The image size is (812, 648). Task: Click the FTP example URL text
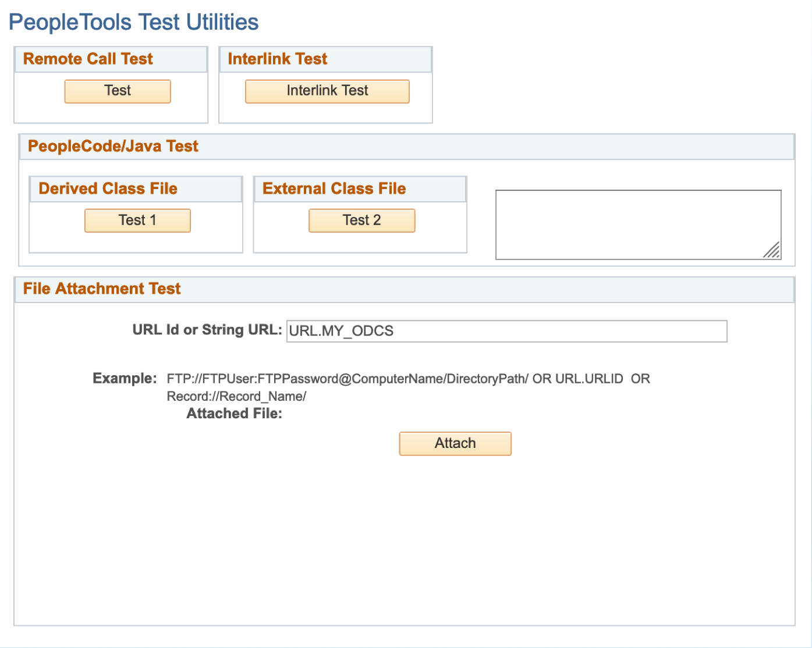347,379
